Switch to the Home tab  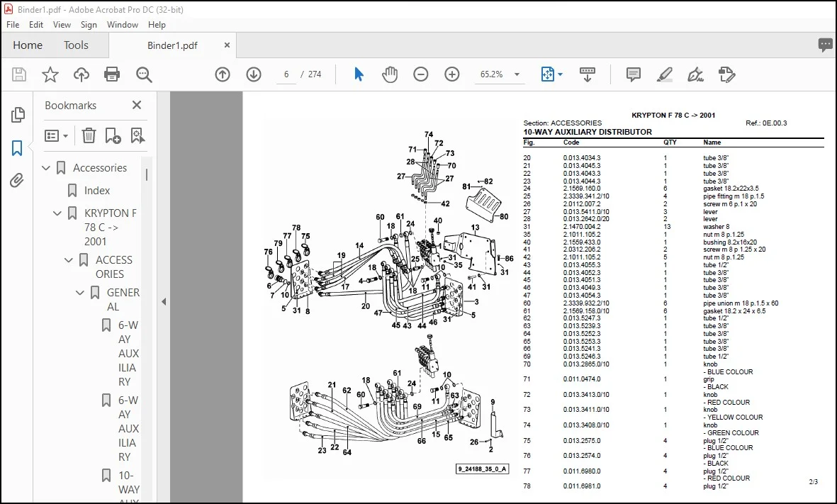[28, 45]
